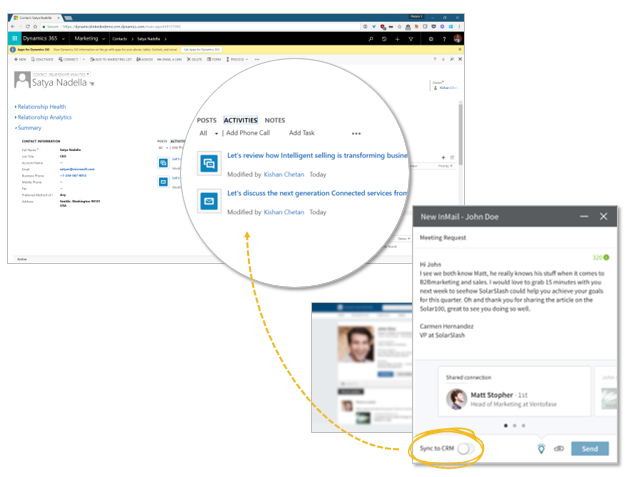Expand the Marketing area dropdown chevron

(103, 39)
